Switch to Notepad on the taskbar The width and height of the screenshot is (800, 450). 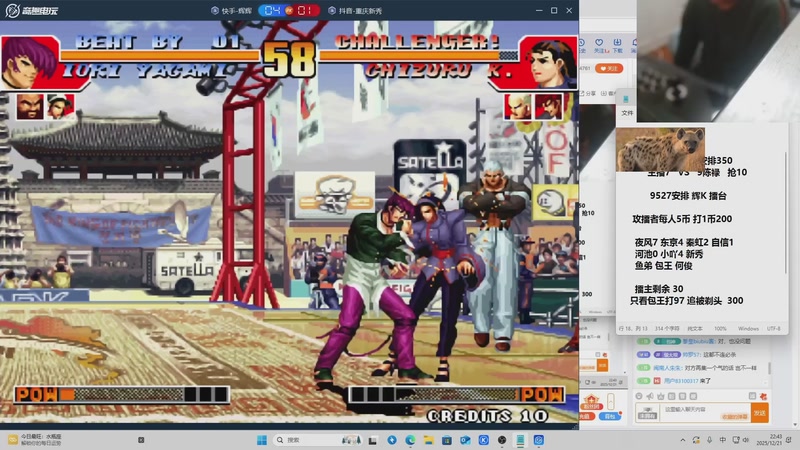tap(520, 440)
